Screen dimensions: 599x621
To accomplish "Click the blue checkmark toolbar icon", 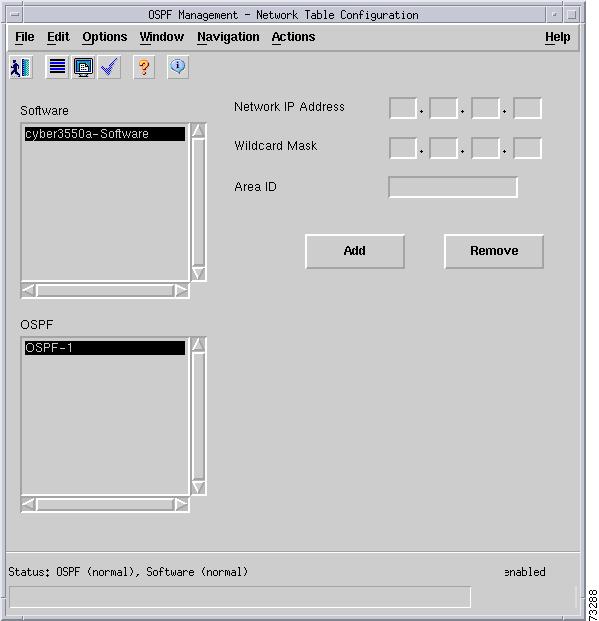I will [x=109, y=67].
